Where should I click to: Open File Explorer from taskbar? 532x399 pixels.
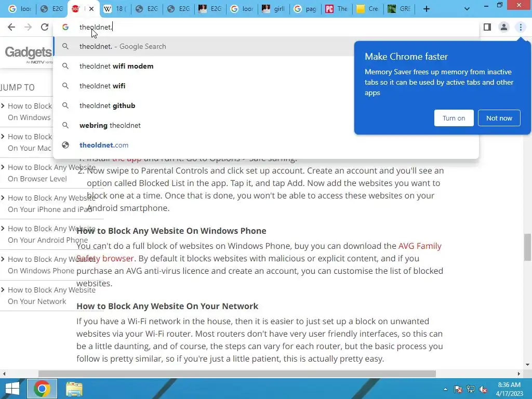(74, 389)
